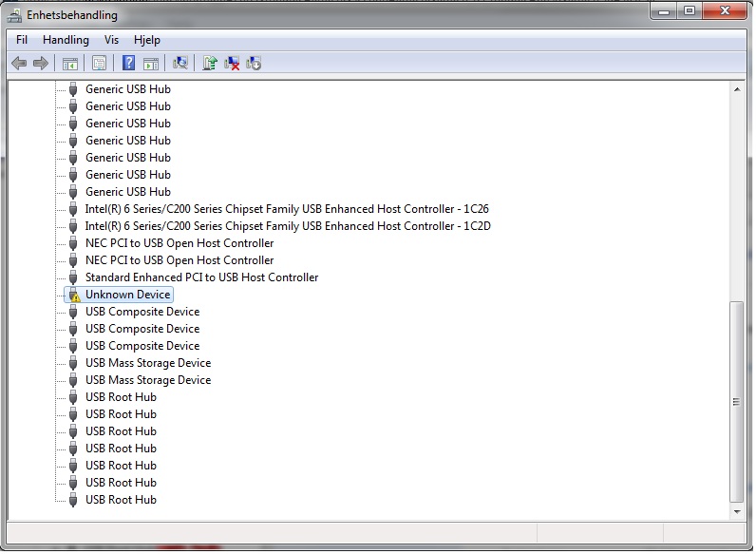Select Intel USB Enhanced Host Controller - 1C26
Screen dimensions: 756x554
287,209
